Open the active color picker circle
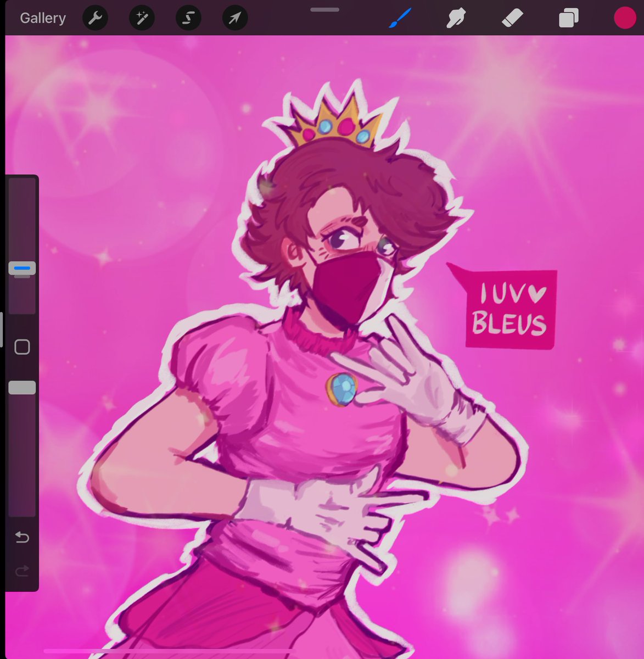This screenshot has height=659, width=644. [x=625, y=18]
